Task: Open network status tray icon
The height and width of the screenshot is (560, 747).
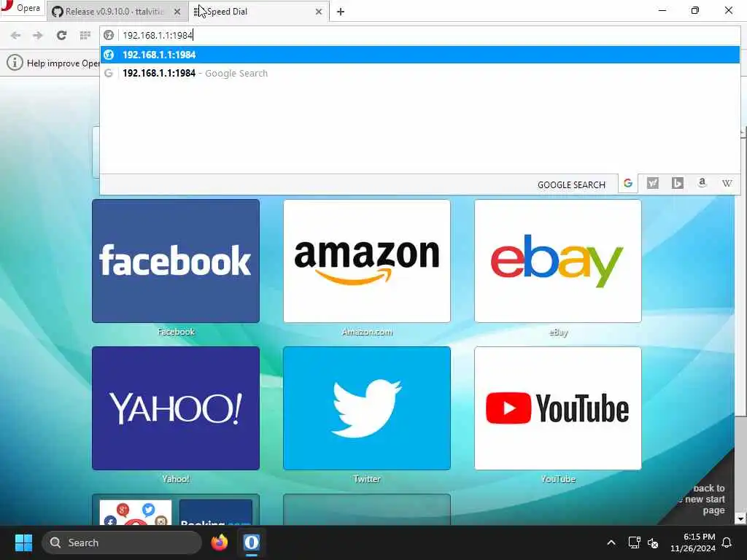Action: point(634,542)
